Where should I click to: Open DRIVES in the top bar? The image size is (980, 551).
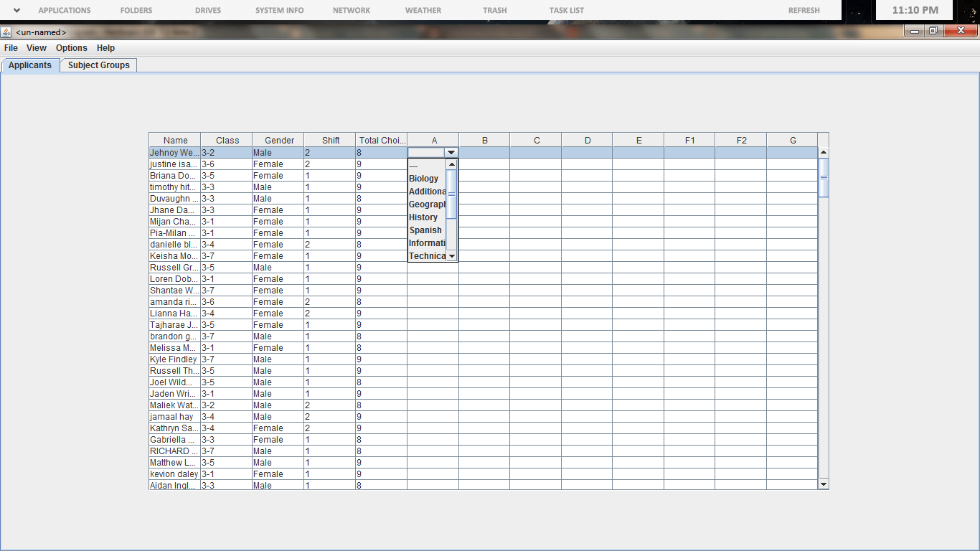pos(208,11)
